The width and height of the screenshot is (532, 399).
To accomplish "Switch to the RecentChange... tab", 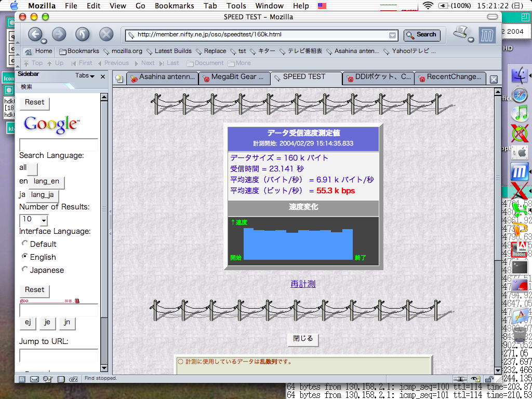I will click(450, 78).
